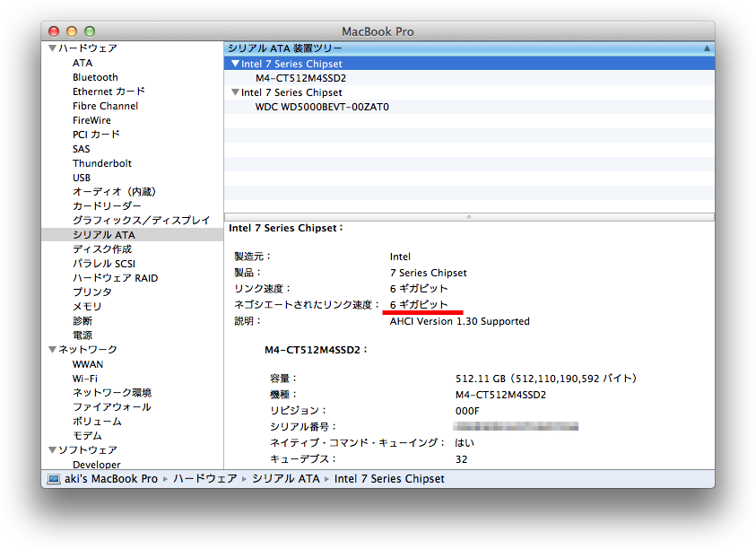Open PCI カード entry
Viewport: 756px width, 549px height.
click(x=97, y=135)
